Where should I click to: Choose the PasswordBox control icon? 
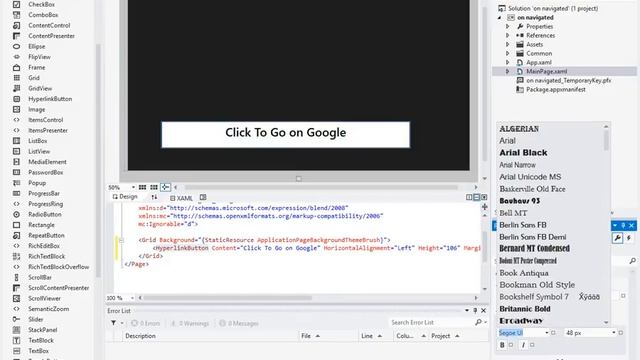(x=16, y=173)
